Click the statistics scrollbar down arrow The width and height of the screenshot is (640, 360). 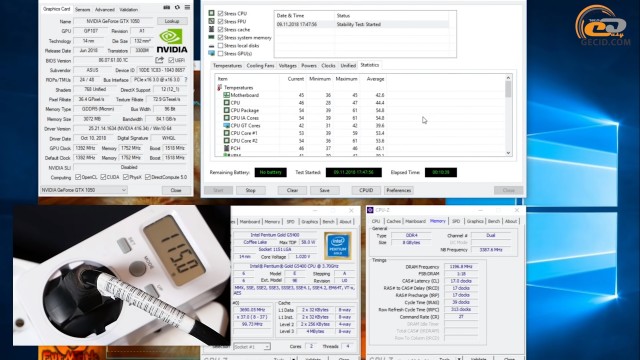[508, 153]
